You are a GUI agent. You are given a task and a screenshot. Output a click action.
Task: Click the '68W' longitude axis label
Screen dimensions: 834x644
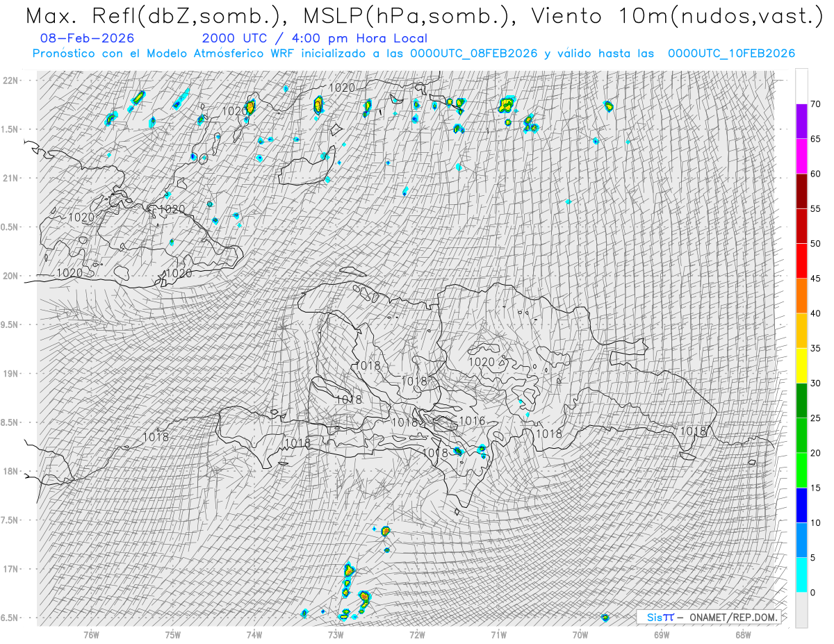(x=743, y=634)
